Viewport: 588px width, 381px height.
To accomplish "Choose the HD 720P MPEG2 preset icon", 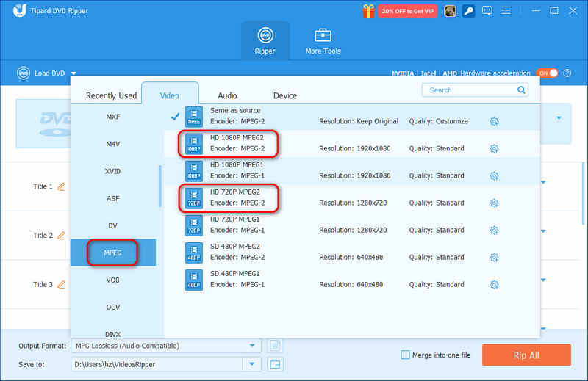I will 194,198.
